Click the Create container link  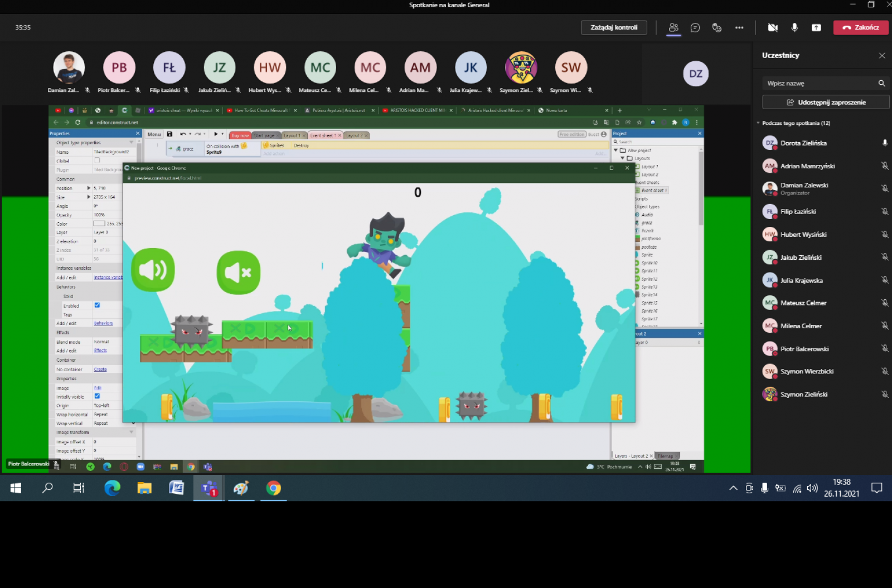pos(100,370)
